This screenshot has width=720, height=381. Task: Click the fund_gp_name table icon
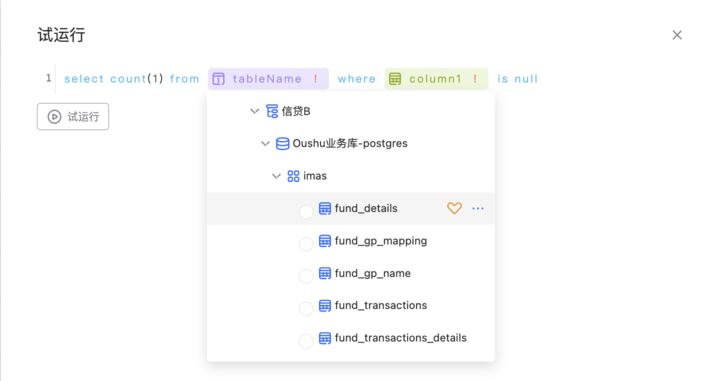(325, 274)
